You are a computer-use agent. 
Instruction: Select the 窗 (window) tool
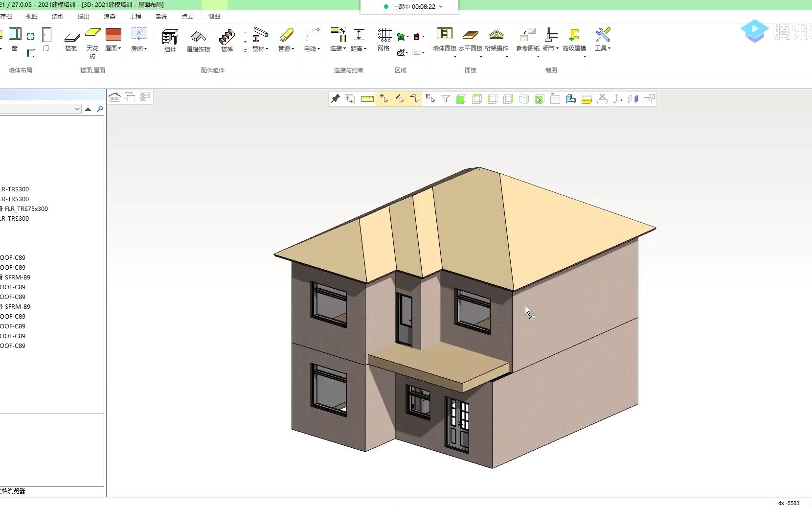pos(15,39)
